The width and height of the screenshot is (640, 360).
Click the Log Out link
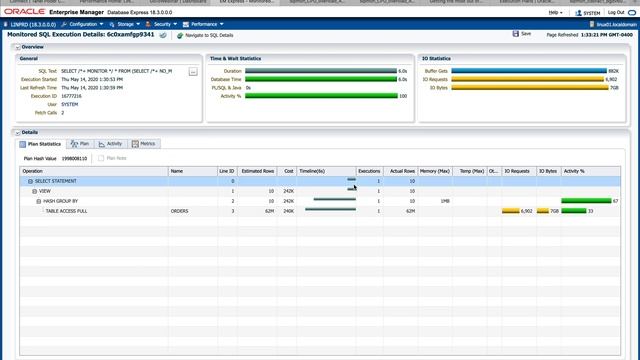[616, 13]
